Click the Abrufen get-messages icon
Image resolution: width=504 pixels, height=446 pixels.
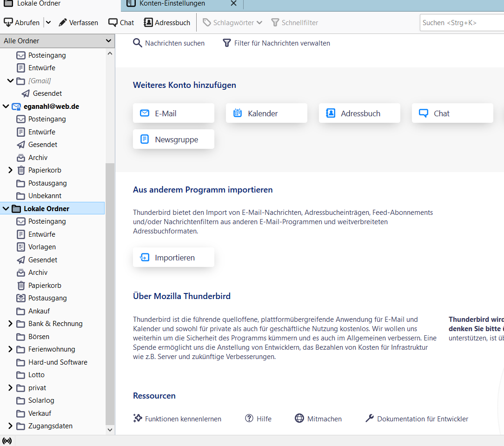point(8,22)
